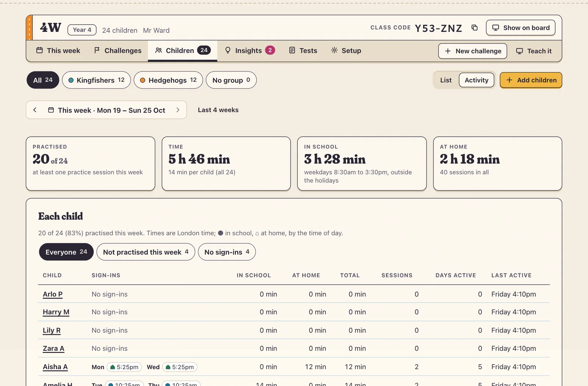
Task: Click the home icon on Aisha's Monday sign-in
Action: 112,367
